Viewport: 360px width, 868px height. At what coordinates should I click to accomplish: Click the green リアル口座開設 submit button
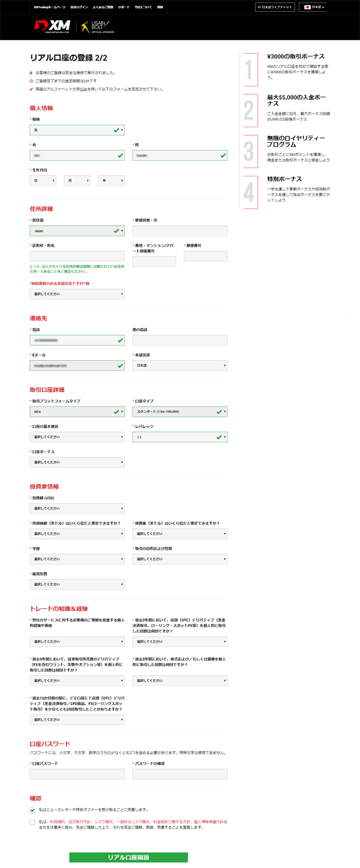(128, 857)
